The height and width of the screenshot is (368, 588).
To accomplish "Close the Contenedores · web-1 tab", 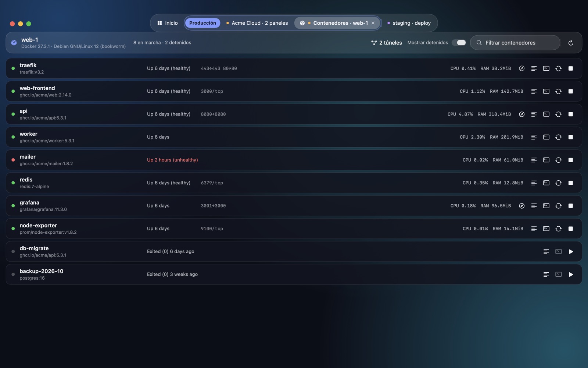I will (373, 23).
